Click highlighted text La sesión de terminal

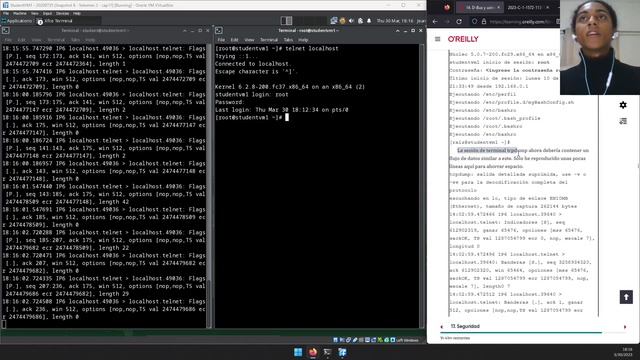pos(487,150)
